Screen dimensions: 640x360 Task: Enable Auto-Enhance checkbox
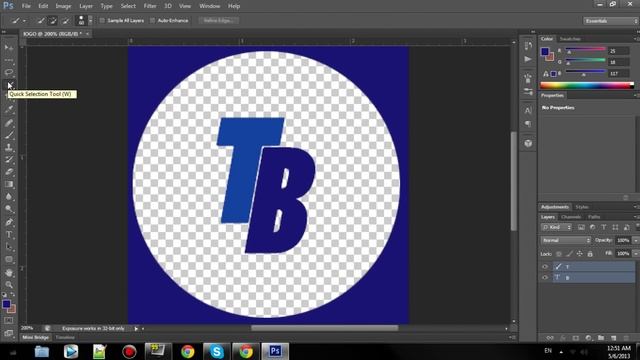[x=152, y=20]
